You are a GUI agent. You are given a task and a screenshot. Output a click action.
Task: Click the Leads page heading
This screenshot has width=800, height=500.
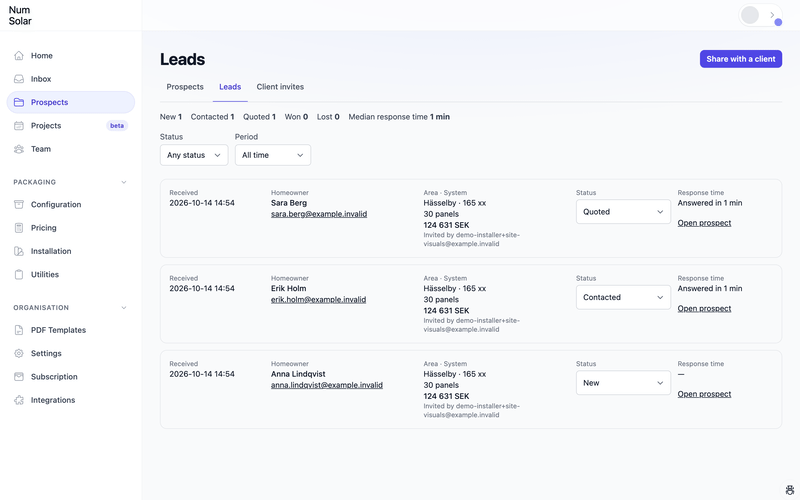[x=183, y=59]
